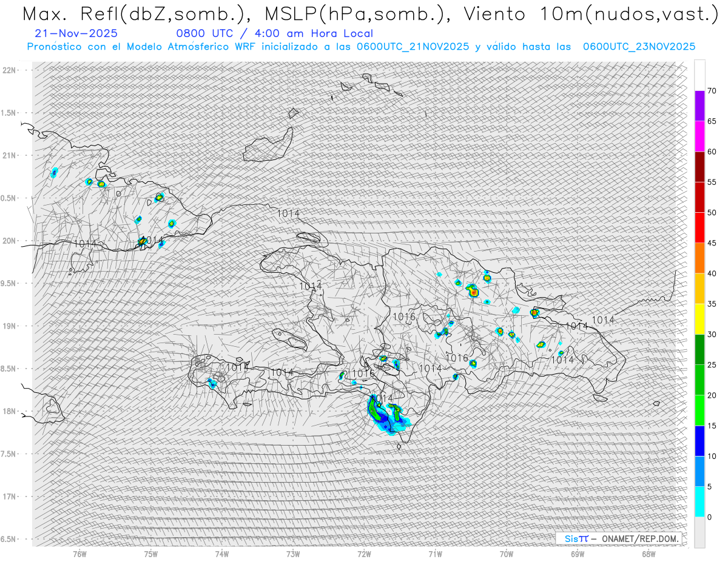Click the 40–45 dBZ orange colorbar segment
Viewport: 728px width, 562px height.
point(699,258)
